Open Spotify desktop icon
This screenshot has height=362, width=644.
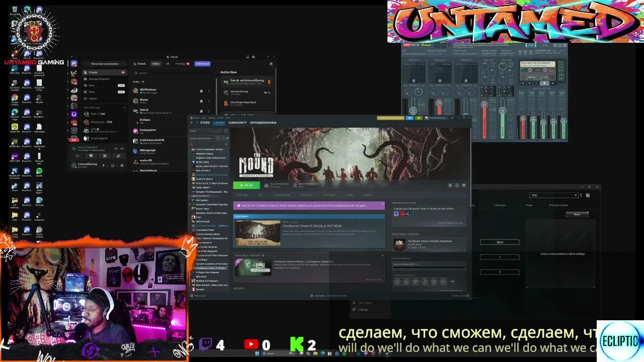coord(39,172)
